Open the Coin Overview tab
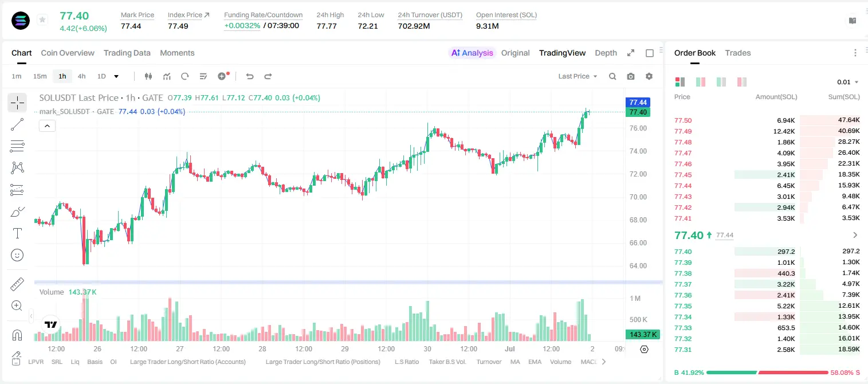 click(x=68, y=53)
